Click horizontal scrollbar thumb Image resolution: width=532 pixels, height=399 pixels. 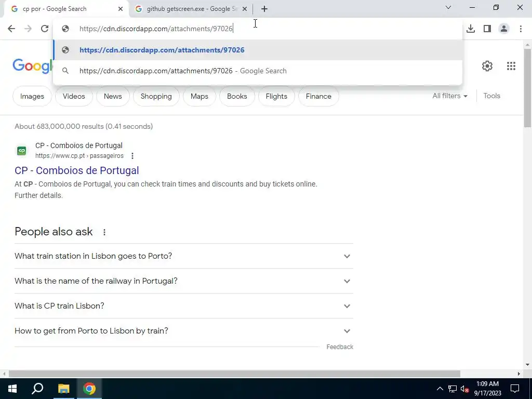click(x=234, y=374)
